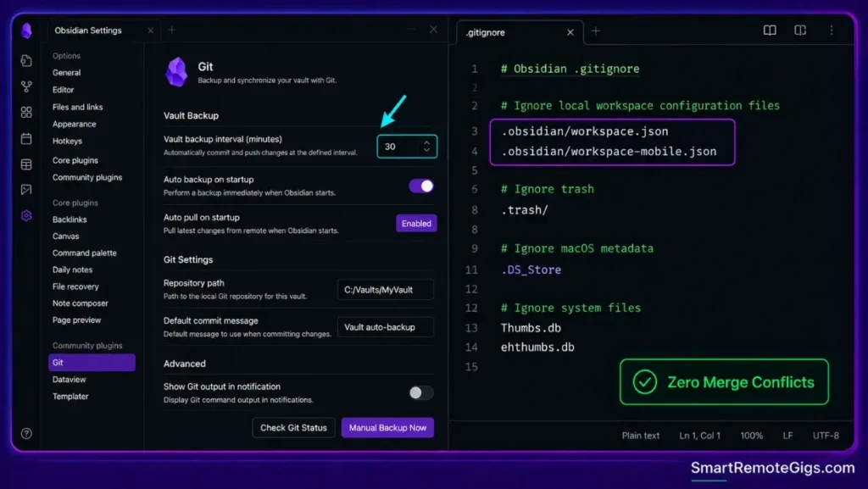Click the Default commit message field

[x=386, y=327]
